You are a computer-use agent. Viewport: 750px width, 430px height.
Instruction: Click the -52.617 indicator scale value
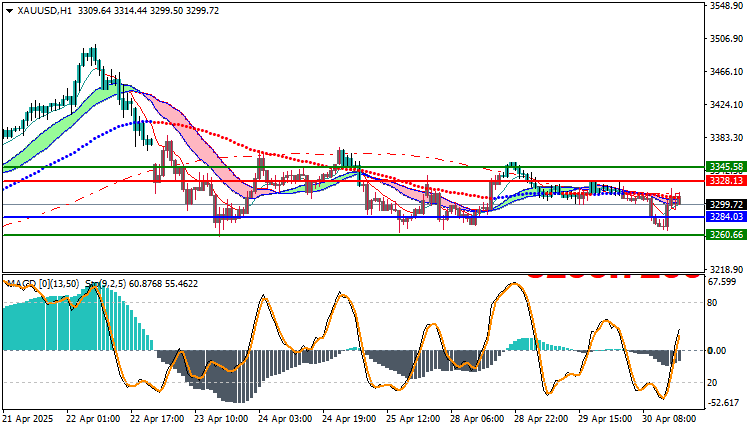pyautogui.click(x=723, y=403)
